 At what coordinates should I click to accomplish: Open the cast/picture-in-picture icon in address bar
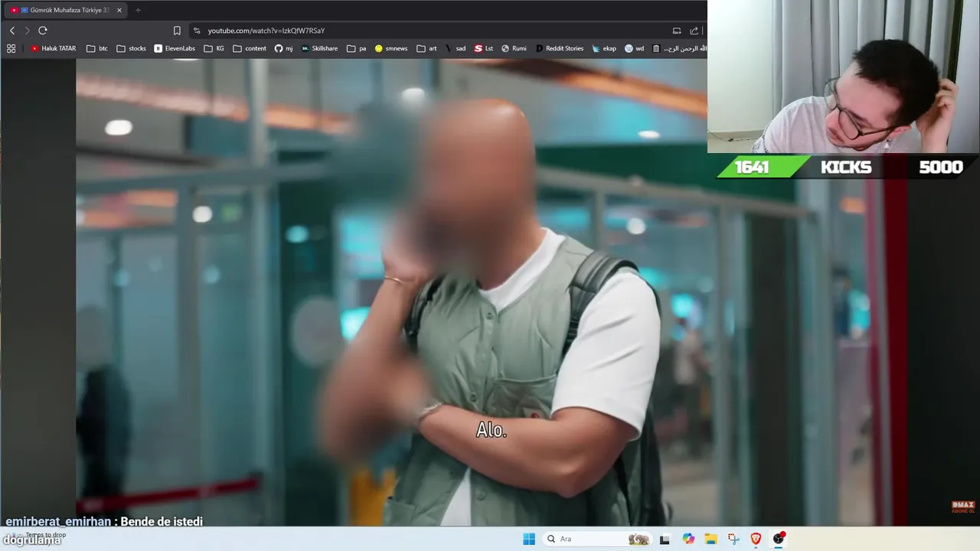[x=677, y=31]
